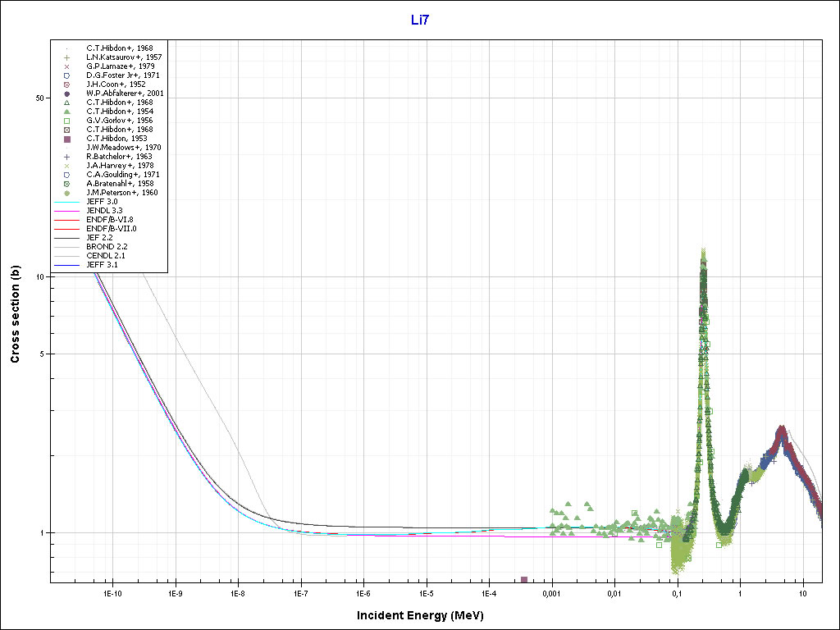Click the JEFF 3.0 cyan line swatch

(x=68, y=202)
